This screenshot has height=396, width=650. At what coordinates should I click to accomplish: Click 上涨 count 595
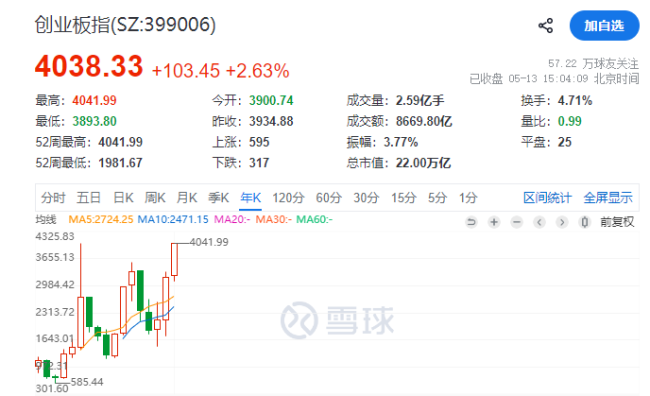coord(259,142)
